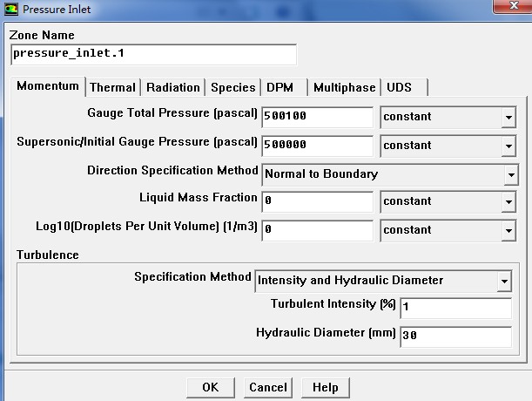Switch to the UDS tab
Image resolution: width=532 pixels, height=401 pixels.
tap(400, 87)
